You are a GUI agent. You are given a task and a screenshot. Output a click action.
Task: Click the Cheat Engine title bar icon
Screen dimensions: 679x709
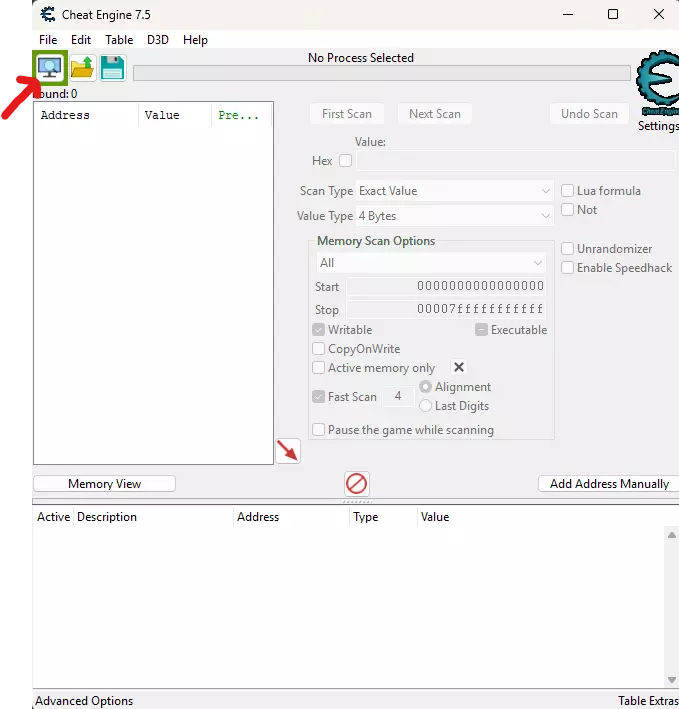pos(47,14)
